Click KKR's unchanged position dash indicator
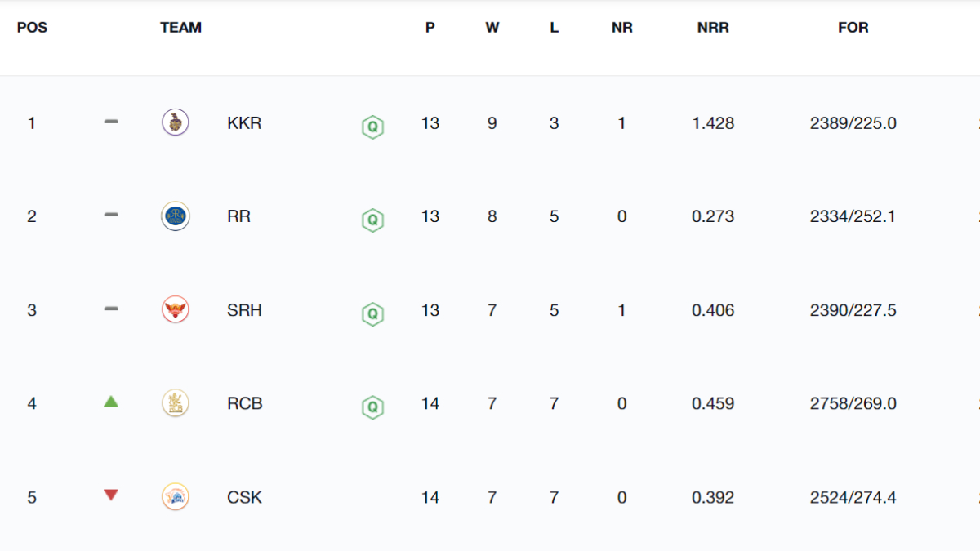The image size is (980, 551). [x=111, y=122]
